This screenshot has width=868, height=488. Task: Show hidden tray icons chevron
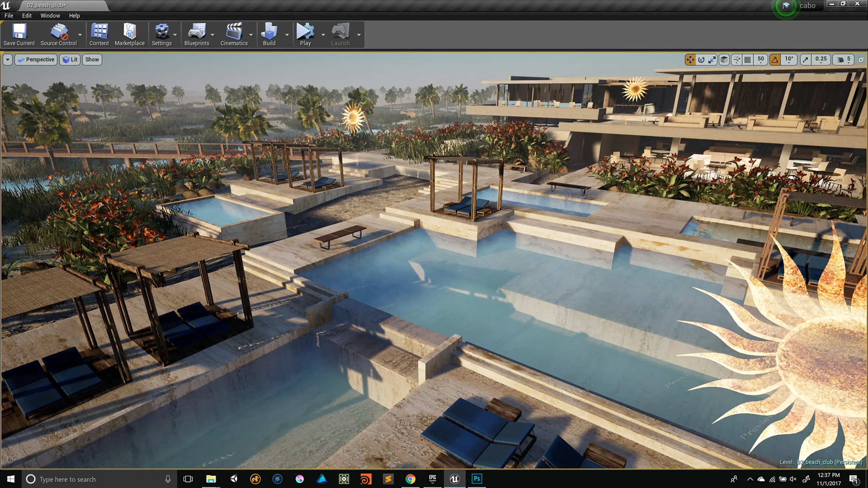pyautogui.click(x=750, y=479)
